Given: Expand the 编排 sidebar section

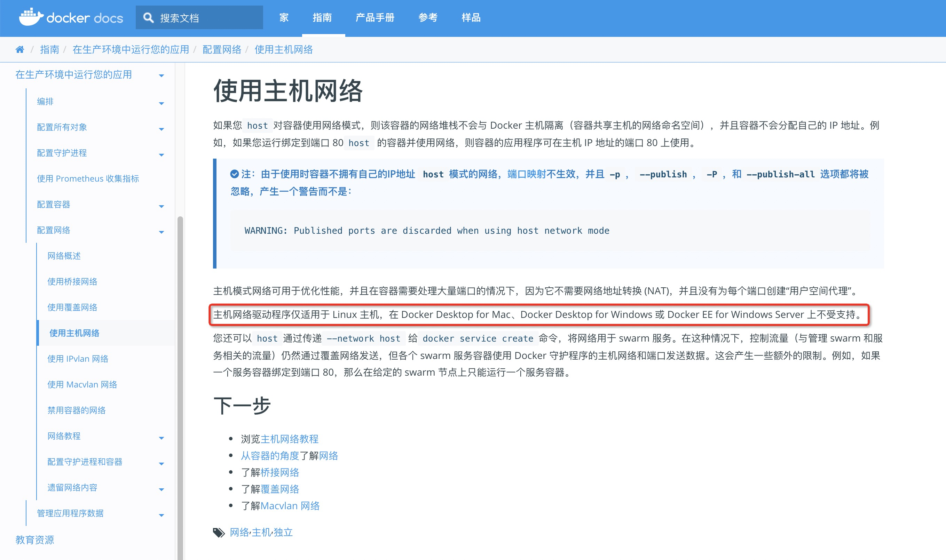Looking at the screenshot, I should pos(161,103).
